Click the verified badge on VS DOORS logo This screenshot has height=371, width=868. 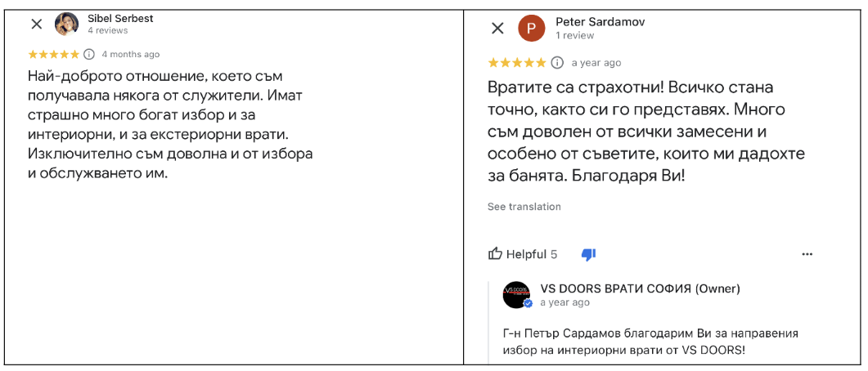(528, 304)
